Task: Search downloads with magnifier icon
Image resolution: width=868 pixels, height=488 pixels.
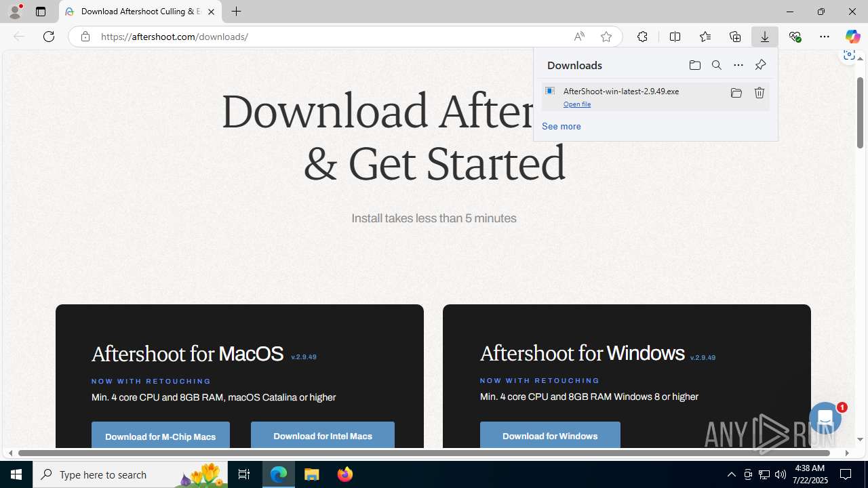Action: click(717, 65)
